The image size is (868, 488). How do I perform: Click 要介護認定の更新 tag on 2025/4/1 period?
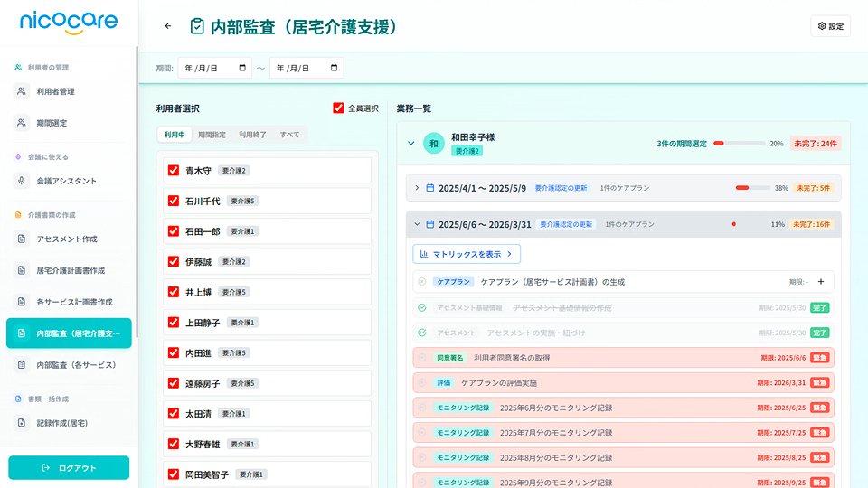(x=561, y=188)
